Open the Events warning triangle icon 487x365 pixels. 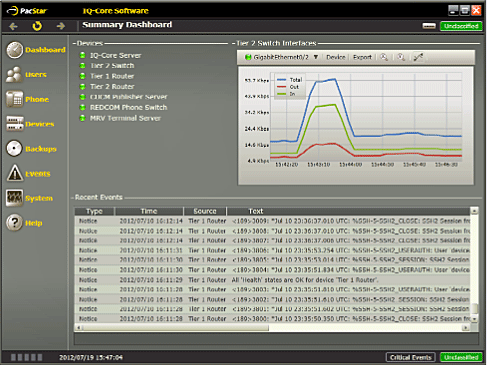(x=15, y=173)
